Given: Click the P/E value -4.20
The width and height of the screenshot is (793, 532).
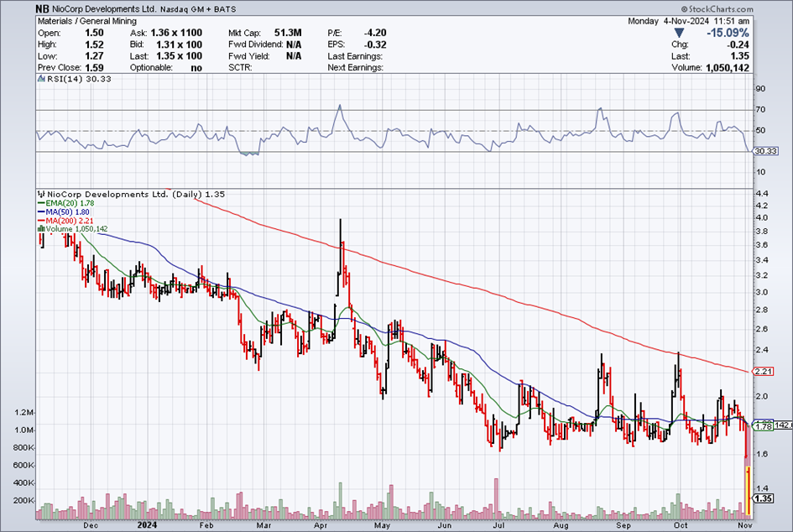Looking at the screenshot, I should (x=375, y=33).
